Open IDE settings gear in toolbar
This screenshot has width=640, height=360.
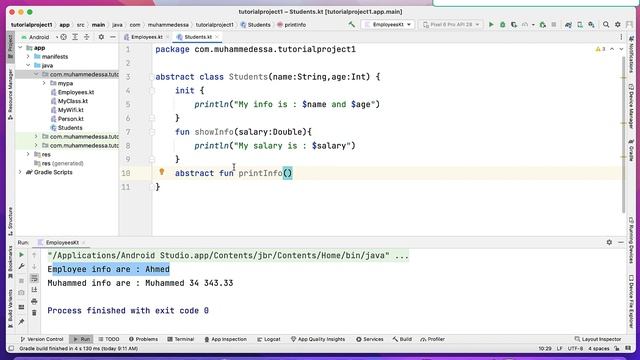[x=618, y=24]
